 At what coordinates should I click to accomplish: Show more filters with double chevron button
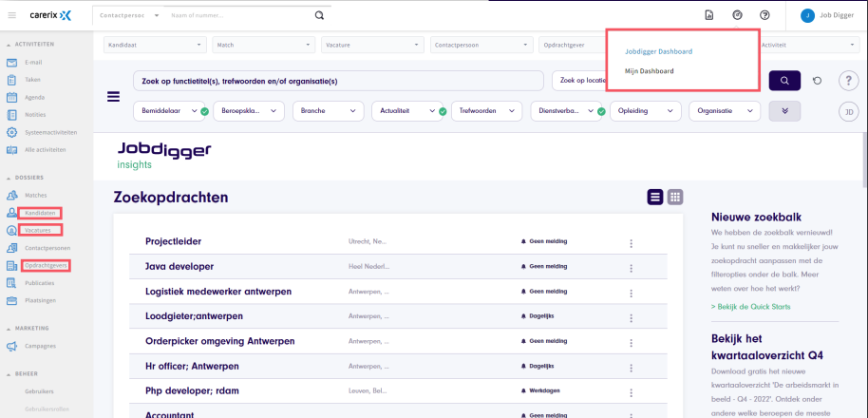click(784, 111)
